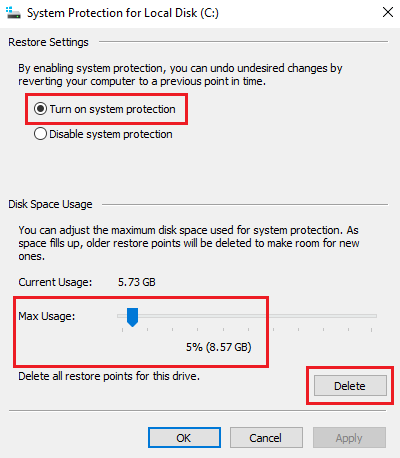Click the Restore Settings section heading
The width and height of the screenshot is (400, 458).
48,42
